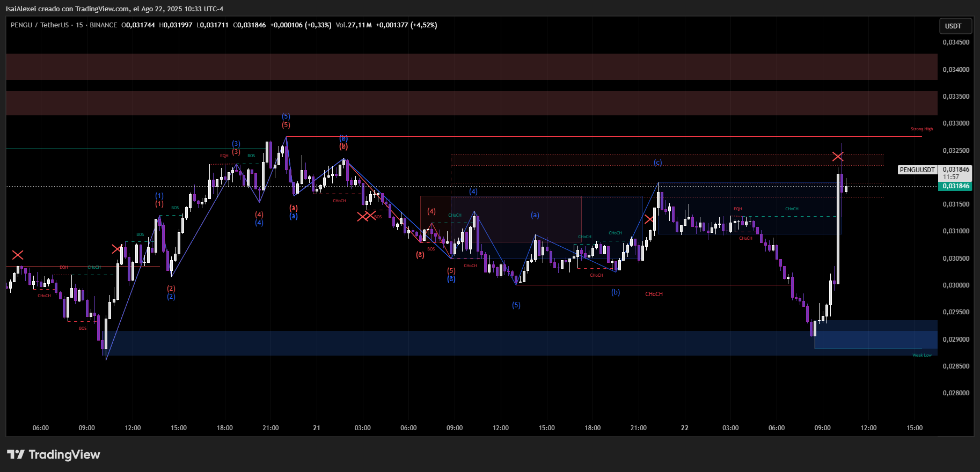
Task: Click the date label 22 on the time axis
Action: [684, 428]
